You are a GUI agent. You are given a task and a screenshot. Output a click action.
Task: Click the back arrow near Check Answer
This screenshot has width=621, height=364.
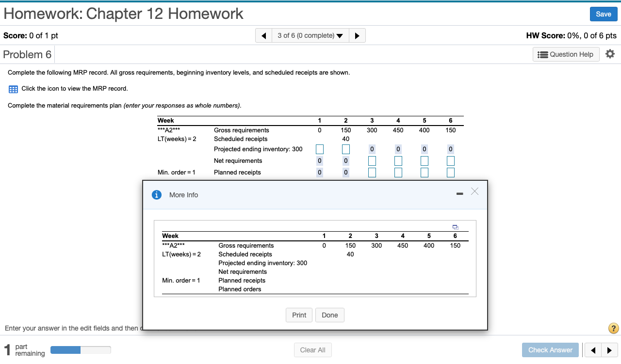[x=593, y=350]
